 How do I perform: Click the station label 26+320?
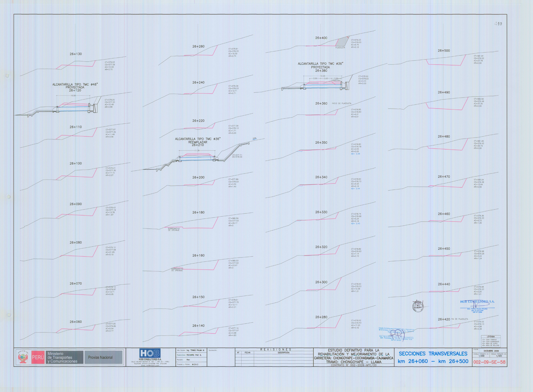321,247
